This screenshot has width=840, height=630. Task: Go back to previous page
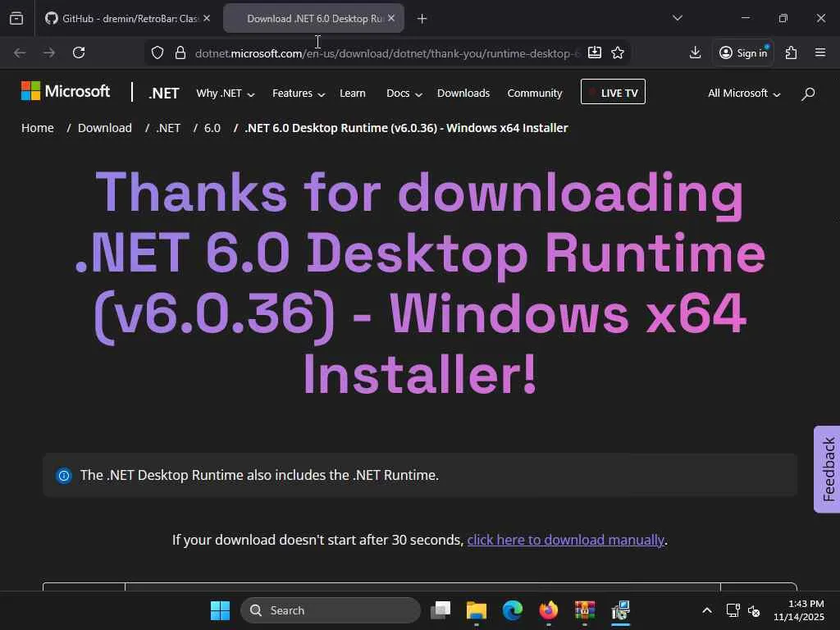tap(20, 52)
